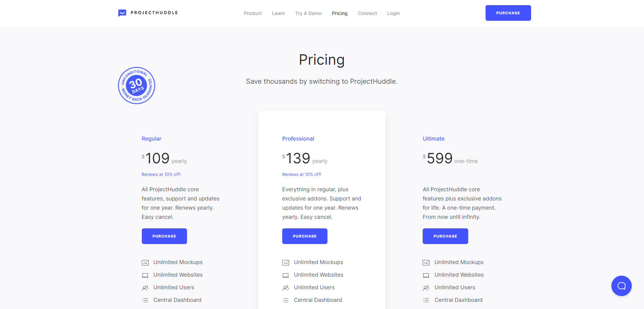Open the chat support bubble
The height and width of the screenshot is (309, 644).
(x=621, y=286)
